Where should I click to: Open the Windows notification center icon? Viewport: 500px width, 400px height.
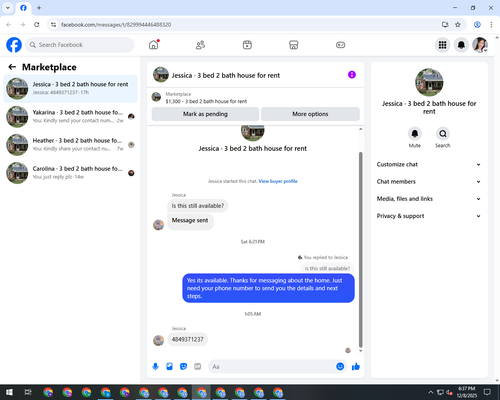487,392
